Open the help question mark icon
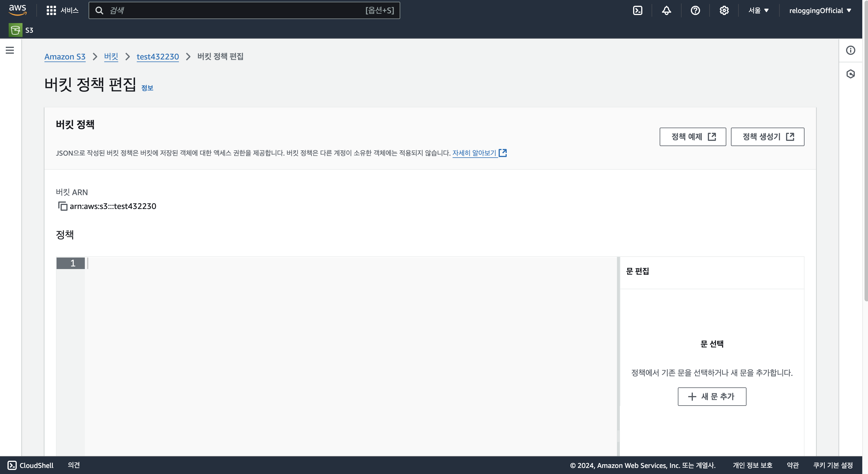Screen dimensions: 868x474 coord(695,10)
